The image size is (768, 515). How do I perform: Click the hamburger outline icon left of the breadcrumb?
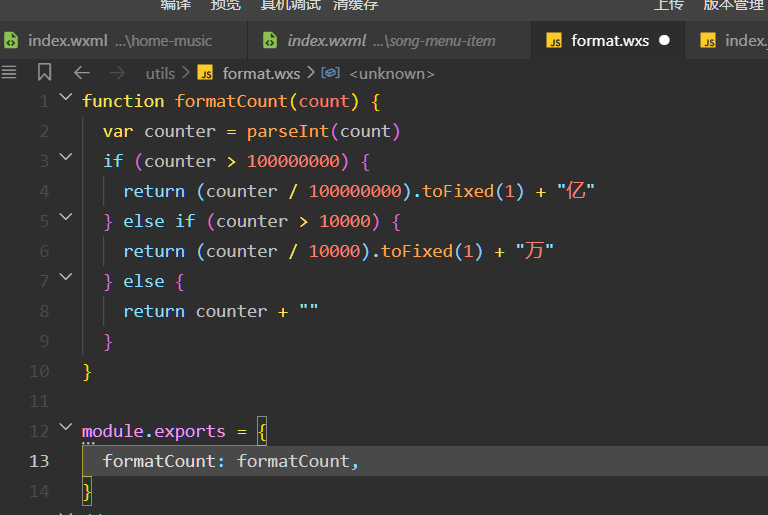[x=10, y=73]
